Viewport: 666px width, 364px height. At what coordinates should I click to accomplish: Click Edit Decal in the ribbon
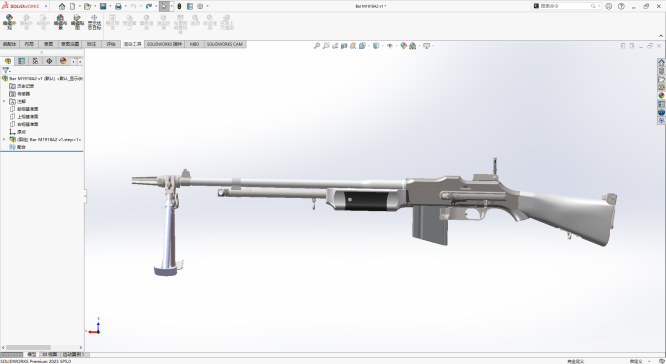click(x=77, y=22)
